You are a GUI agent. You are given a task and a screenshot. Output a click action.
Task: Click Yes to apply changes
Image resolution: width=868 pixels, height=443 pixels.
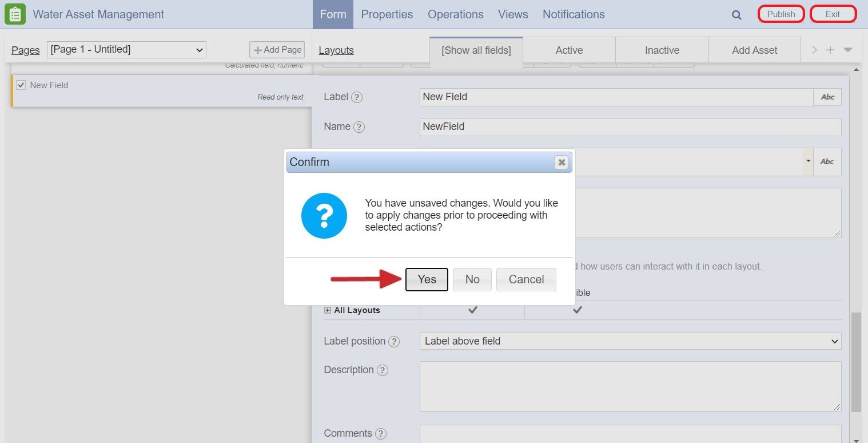[427, 279]
